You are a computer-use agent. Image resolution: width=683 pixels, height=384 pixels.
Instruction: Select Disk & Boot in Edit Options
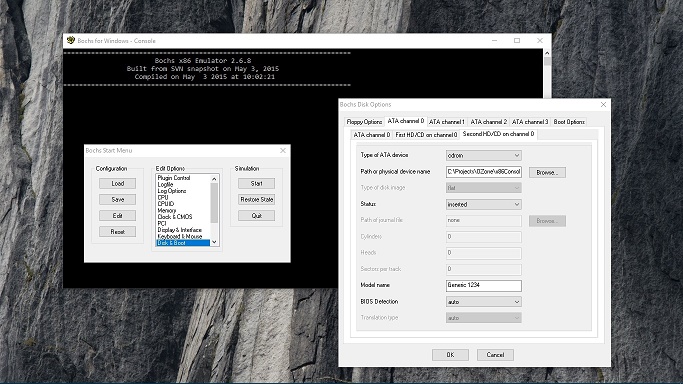[x=183, y=243]
